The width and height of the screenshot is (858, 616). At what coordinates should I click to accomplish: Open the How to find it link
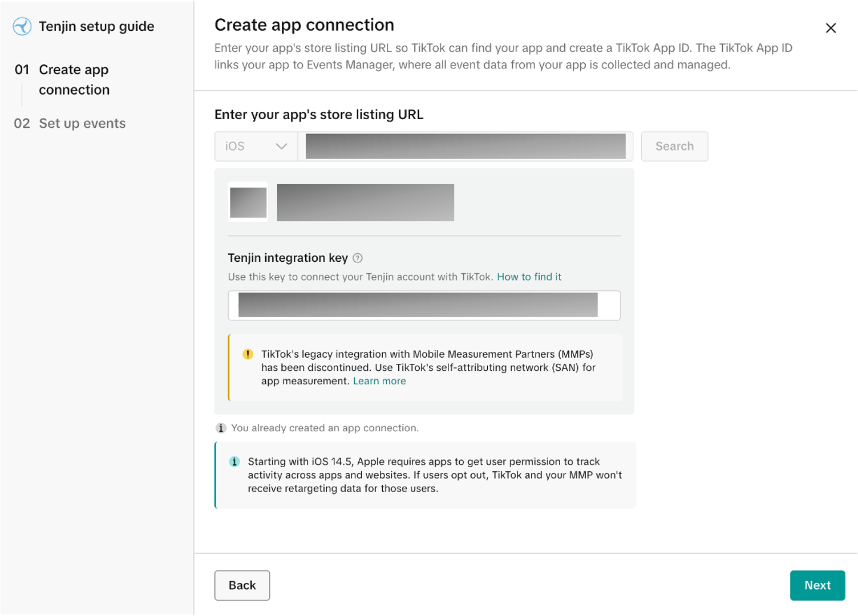529,277
